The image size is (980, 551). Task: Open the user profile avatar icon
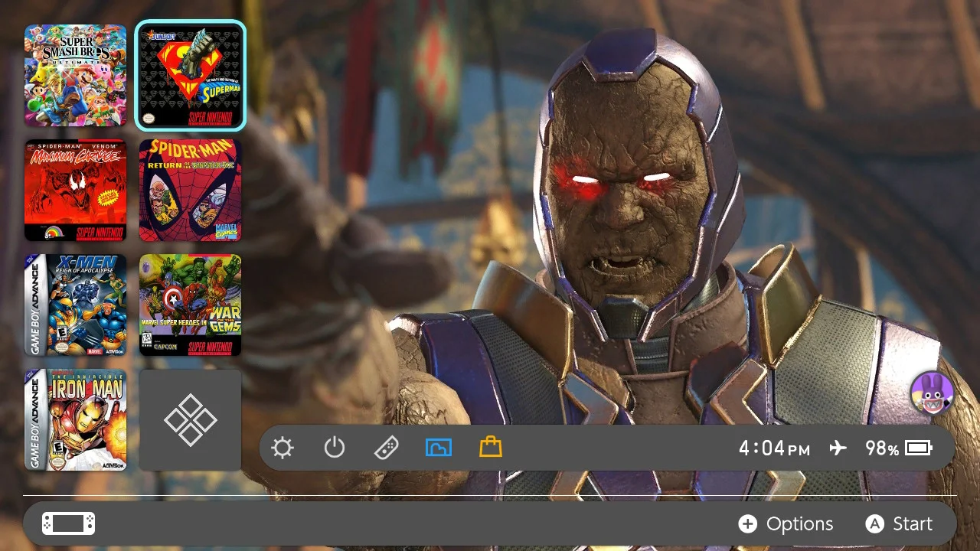(932, 393)
